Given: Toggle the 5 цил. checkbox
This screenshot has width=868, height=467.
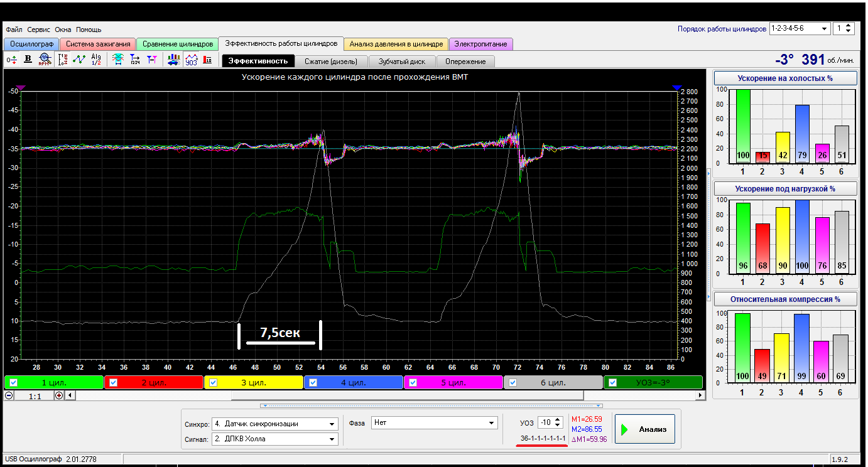Looking at the screenshot, I should coord(413,382).
